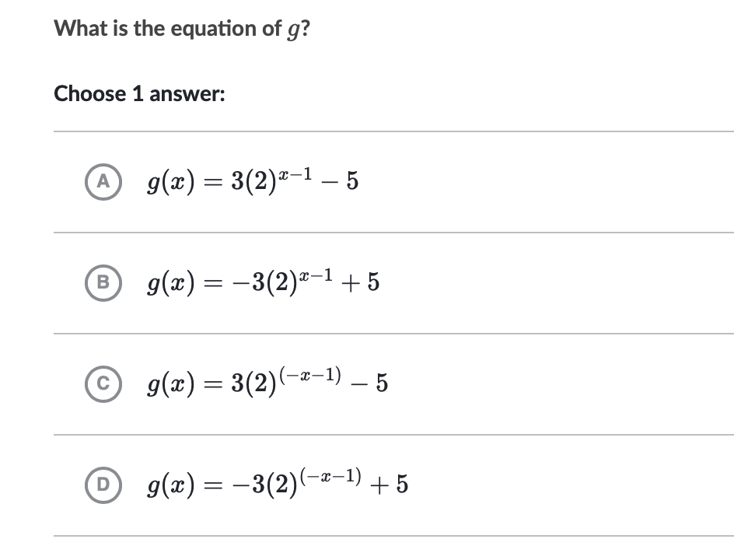Click the equation with exponent (−x−1) plus 5
The height and width of the screenshot is (560, 734).
276,485
